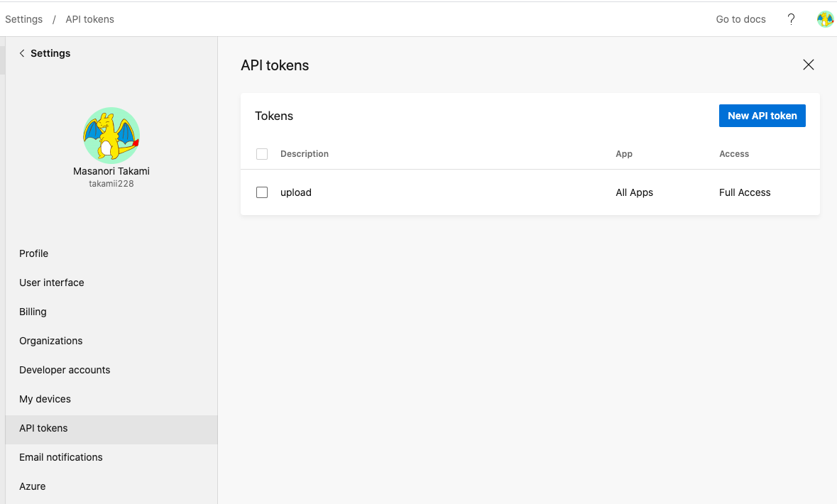Select API tokens in the sidebar

coord(44,428)
